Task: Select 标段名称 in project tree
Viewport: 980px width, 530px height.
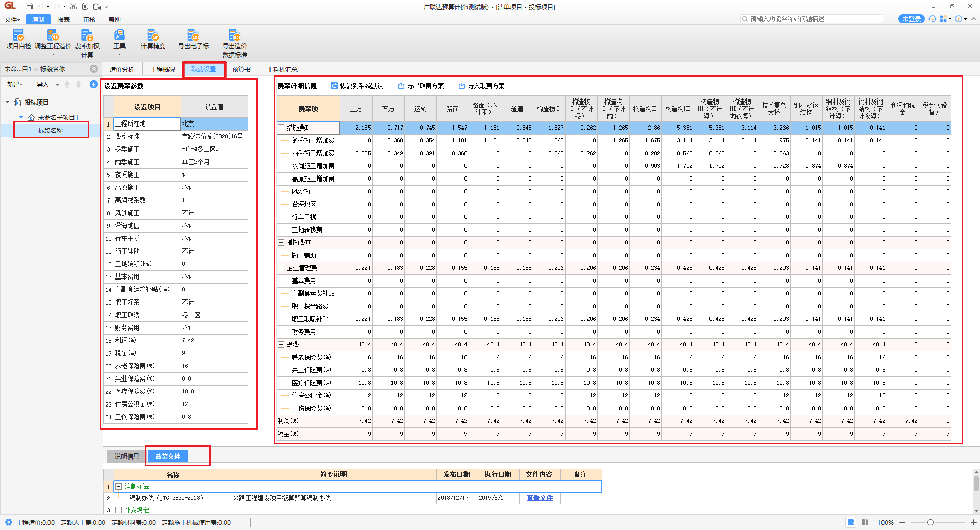Action: [51, 130]
